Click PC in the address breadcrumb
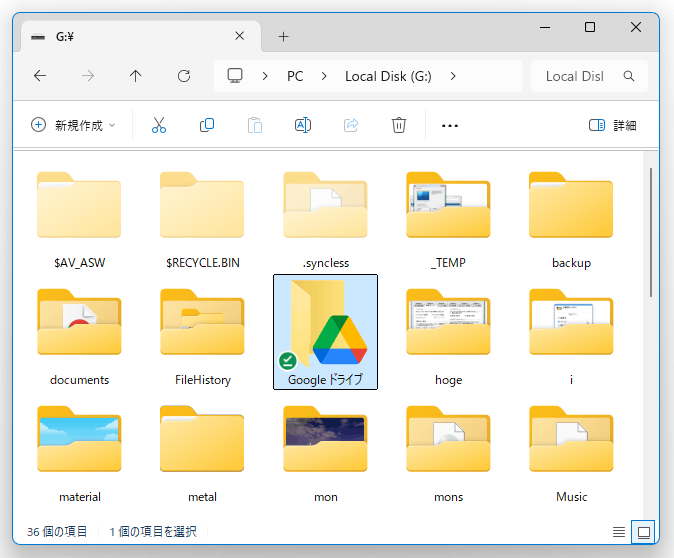 [295, 76]
